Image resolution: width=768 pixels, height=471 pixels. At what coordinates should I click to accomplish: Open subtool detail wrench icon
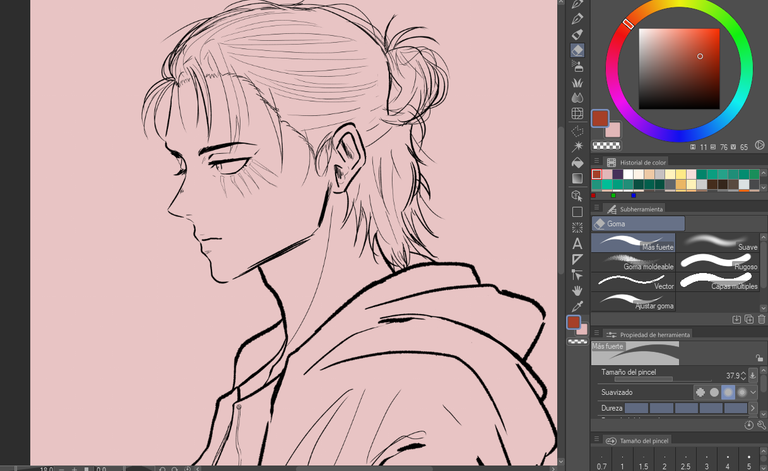tap(761, 425)
